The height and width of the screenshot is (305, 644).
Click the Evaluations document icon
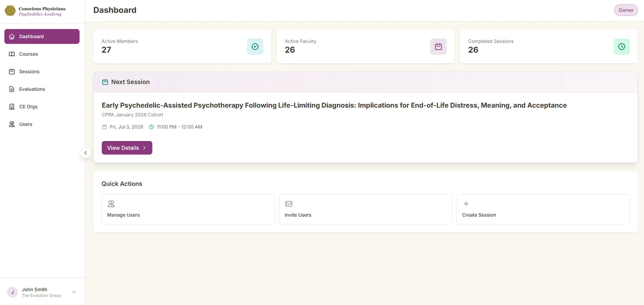12,89
